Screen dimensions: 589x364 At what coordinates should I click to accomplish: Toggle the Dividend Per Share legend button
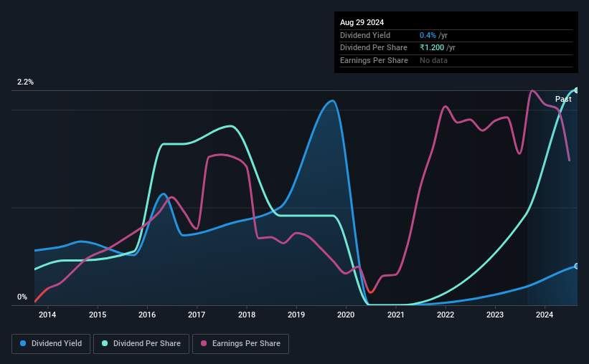coord(141,343)
